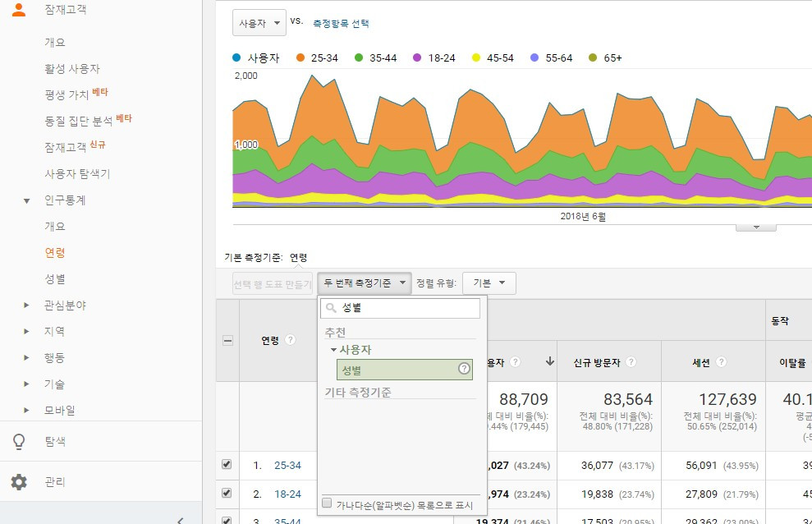
Task: Click the sort-descending arrow in 사용자 column
Action: (550, 361)
